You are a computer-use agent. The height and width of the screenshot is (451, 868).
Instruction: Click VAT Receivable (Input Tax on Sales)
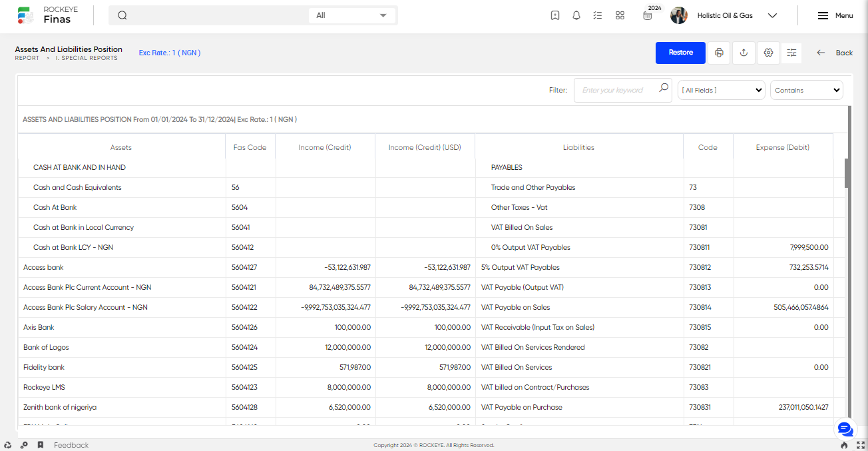(x=538, y=328)
